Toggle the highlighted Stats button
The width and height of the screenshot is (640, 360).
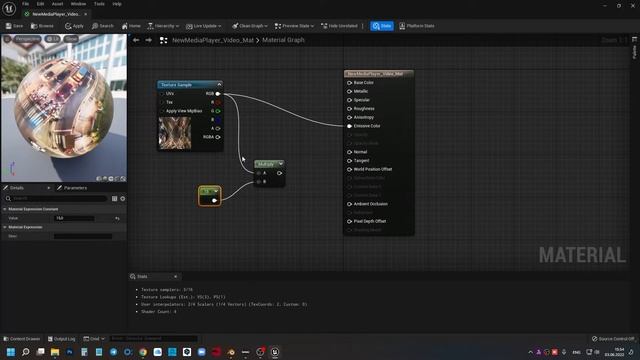click(382, 26)
